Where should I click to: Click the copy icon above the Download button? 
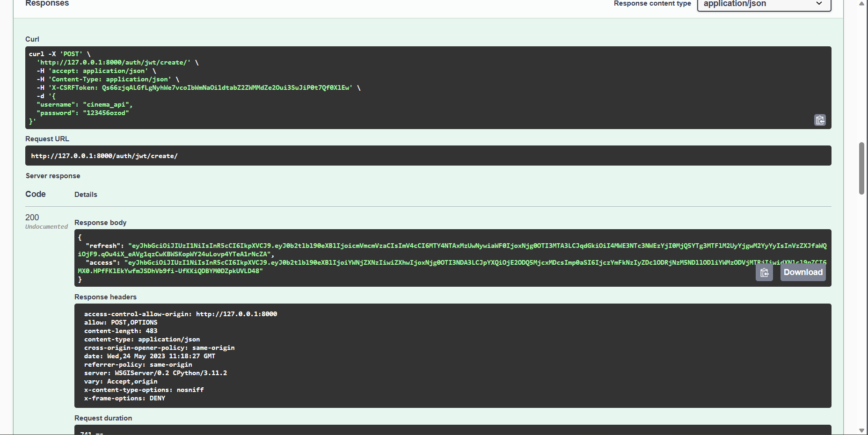[x=764, y=272]
